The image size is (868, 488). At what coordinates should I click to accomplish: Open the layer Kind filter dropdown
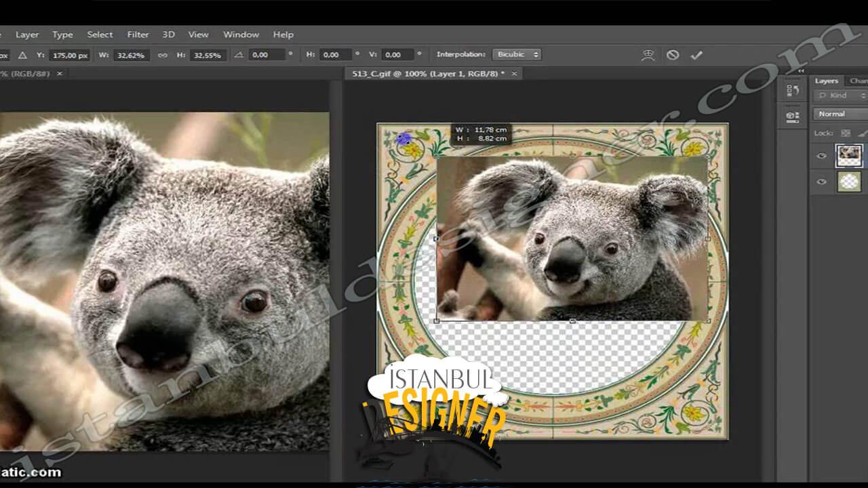(x=842, y=96)
